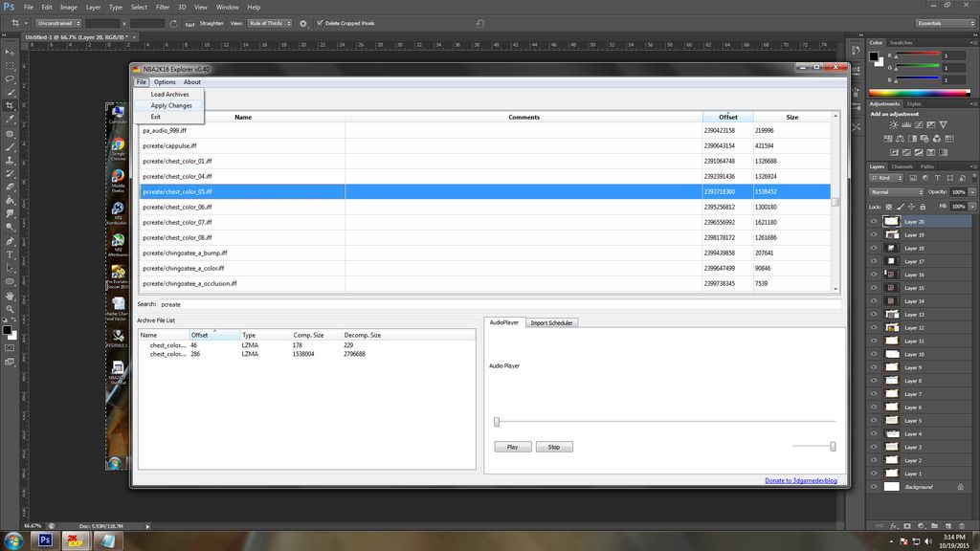Hide Layer 19 visibility eye
Viewport: 980px width, 551px height.
click(x=874, y=235)
